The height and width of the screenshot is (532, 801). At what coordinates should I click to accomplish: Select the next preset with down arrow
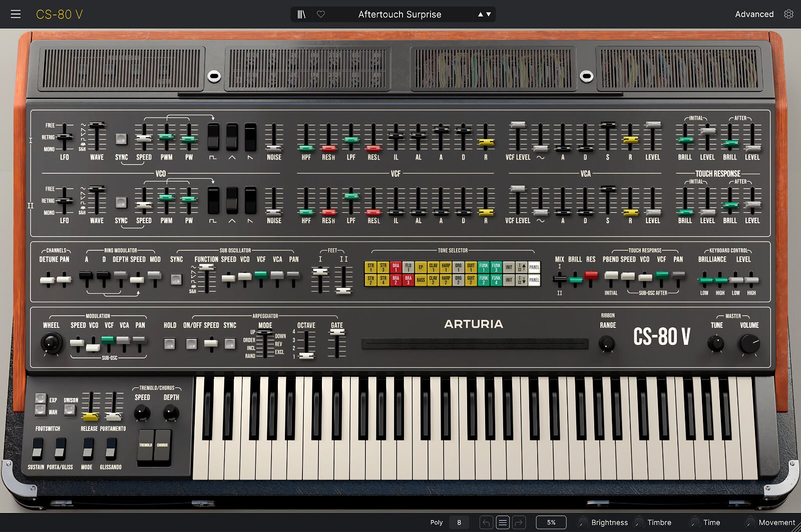click(489, 14)
